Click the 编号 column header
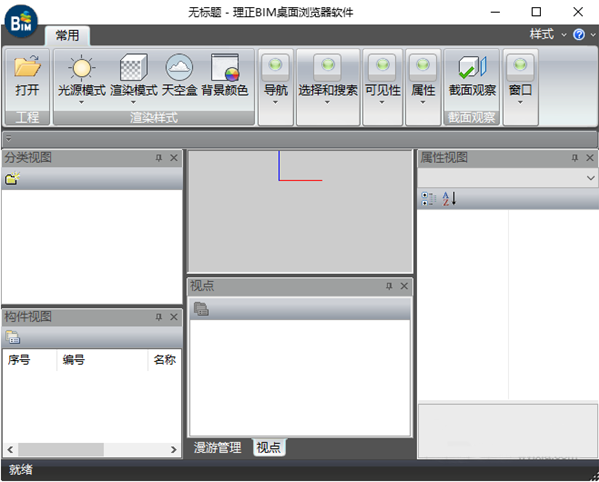This screenshot has height=482, width=599. pyautogui.click(x=102, y=360)
